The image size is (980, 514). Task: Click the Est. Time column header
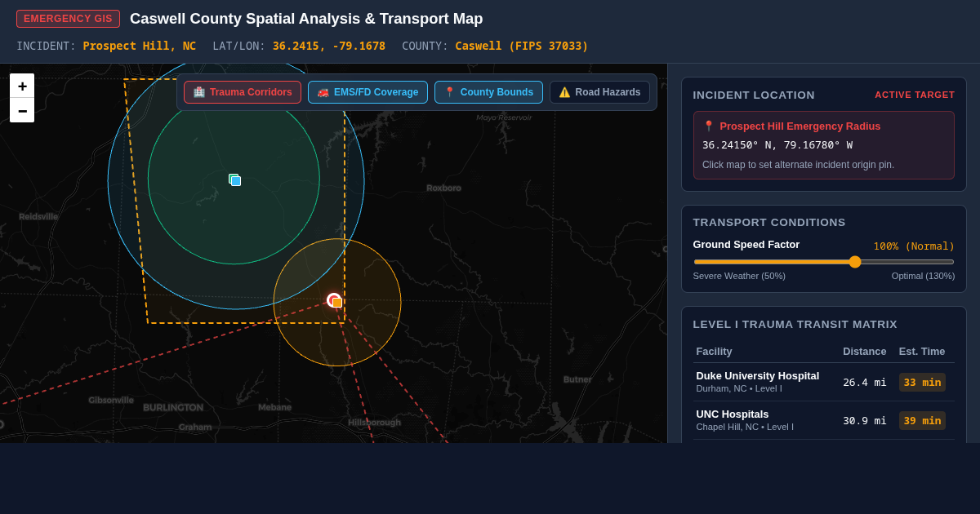click(922, 351)
